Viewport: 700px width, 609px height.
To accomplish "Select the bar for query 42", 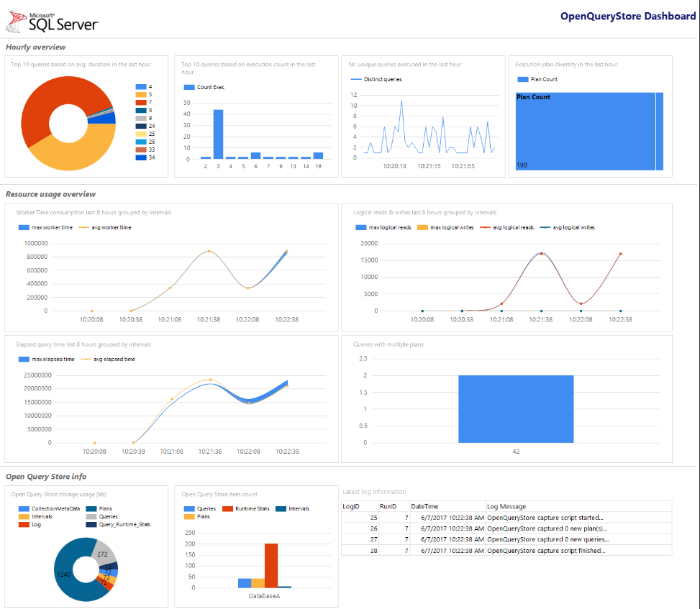I will 516,409.
